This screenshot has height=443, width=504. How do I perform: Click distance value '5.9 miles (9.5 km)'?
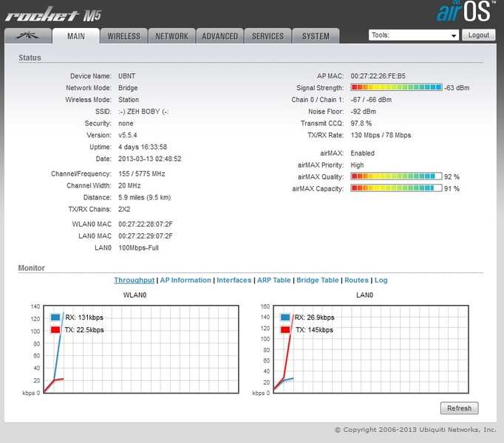(x=144, y=198)
